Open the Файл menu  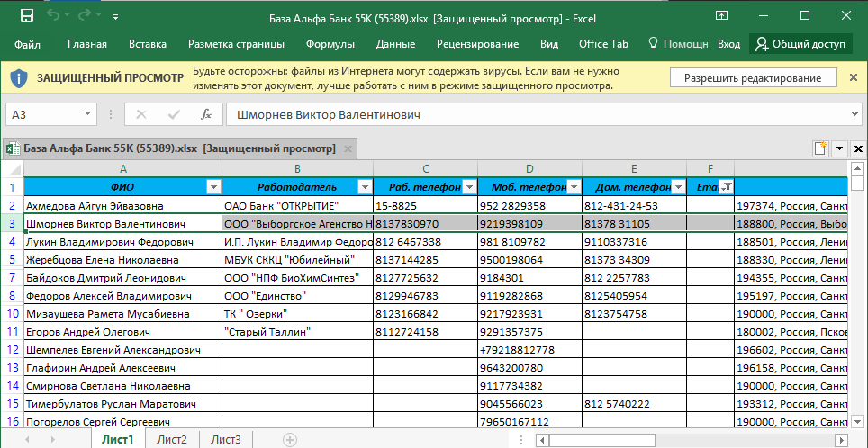[27, 44]
